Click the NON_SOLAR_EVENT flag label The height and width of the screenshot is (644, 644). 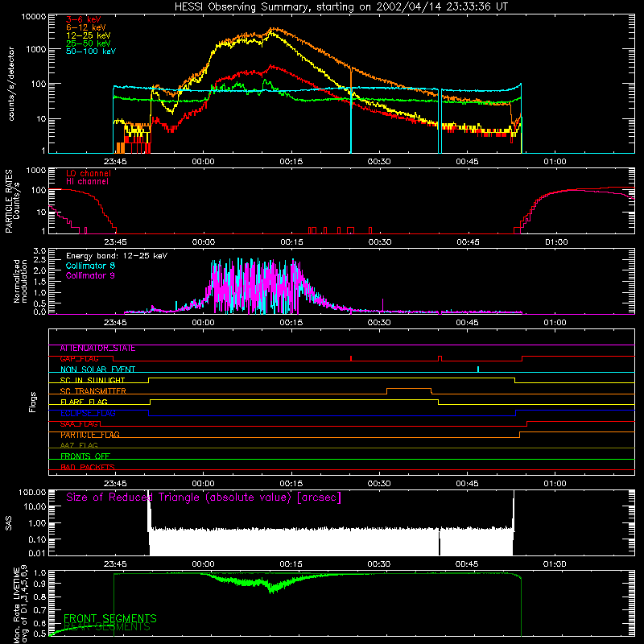point(97,369)
